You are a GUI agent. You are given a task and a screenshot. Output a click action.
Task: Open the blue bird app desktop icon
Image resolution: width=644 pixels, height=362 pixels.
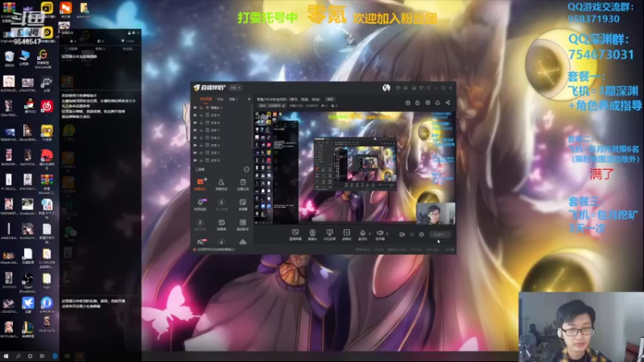(28, 304)
